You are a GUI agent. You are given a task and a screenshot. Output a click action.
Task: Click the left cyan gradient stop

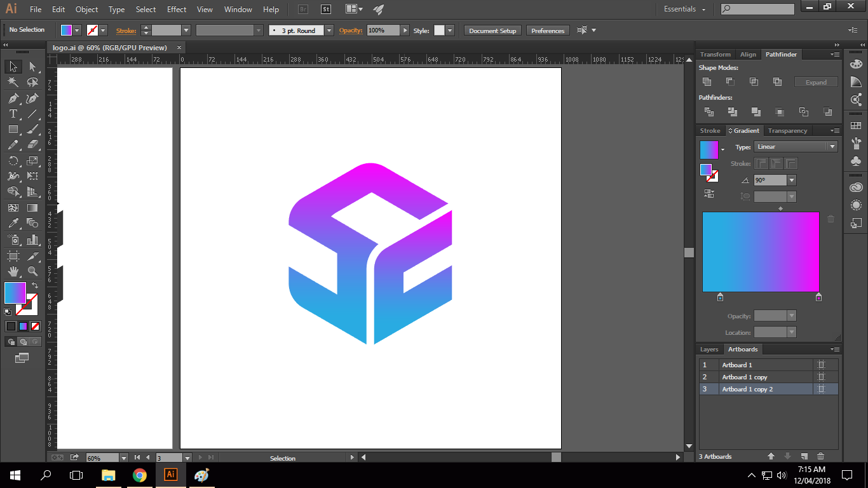(x=720, y=297)
